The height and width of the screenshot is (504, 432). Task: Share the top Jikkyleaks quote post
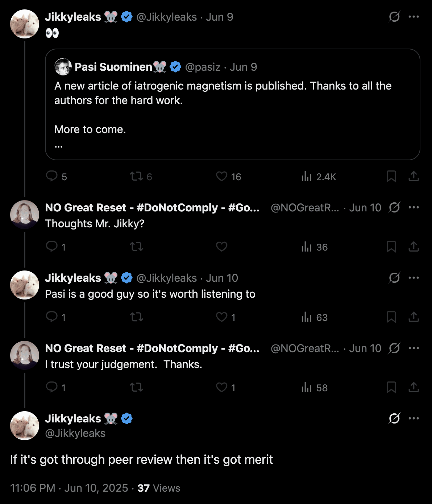pyautogui.click(x=414, y=177)
